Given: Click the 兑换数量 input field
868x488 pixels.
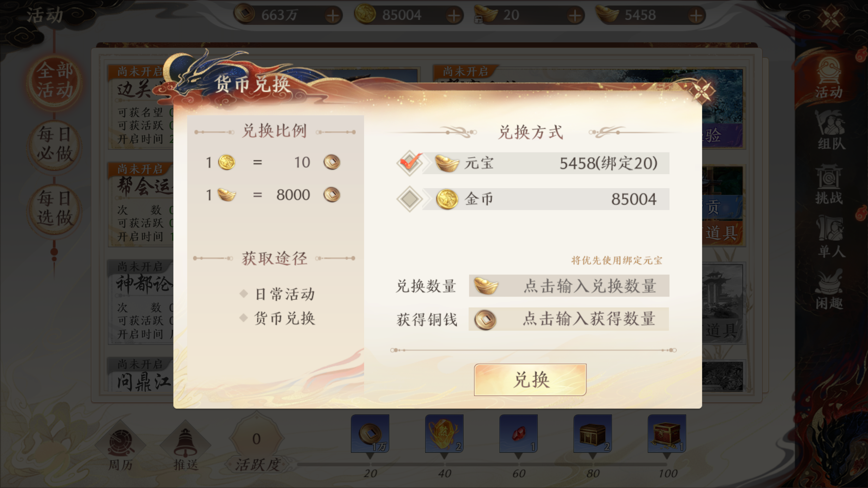Looking at the screenshot, I should pyautogui.click(x=569, y=286).
